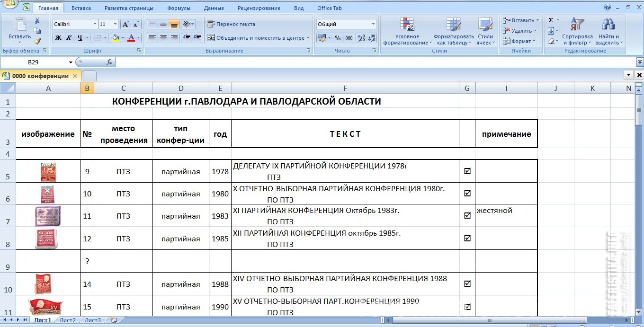The width and height of the screenshot is (644, 327).
Task: Align text to middle of cell
Action: coord(163,24)
